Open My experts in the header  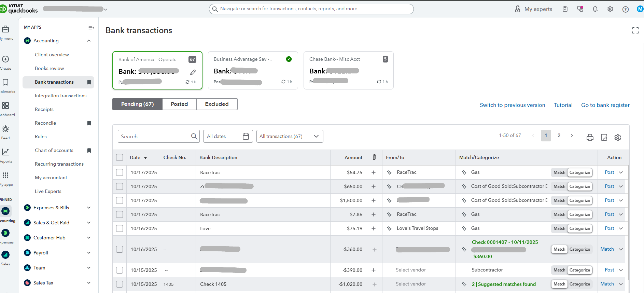[x=533, y=9]
